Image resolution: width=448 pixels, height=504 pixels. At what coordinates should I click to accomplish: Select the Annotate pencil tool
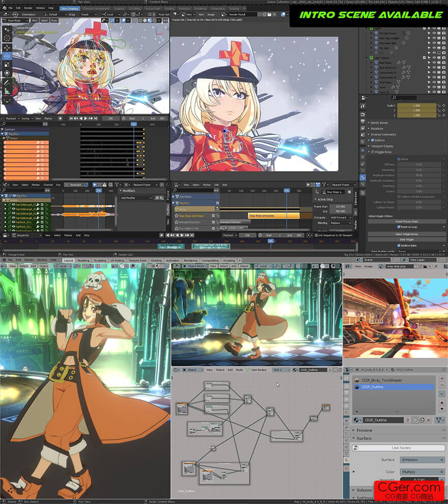[x=7, y=83]
